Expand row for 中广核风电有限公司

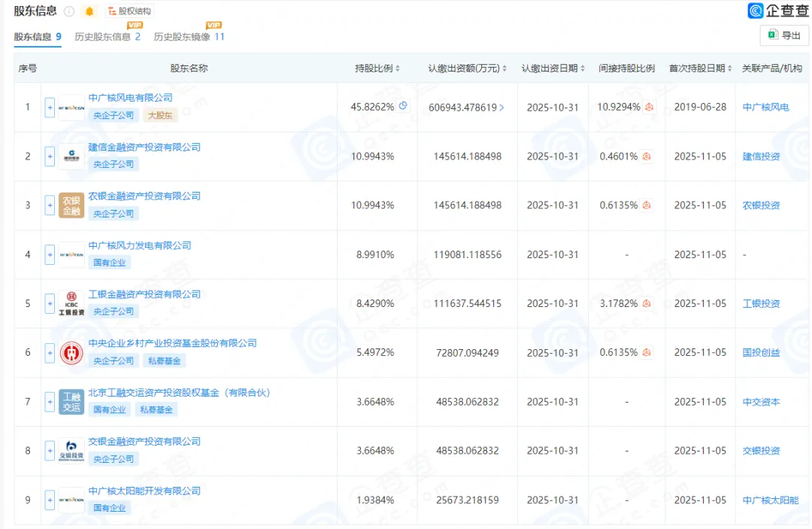coord(50,107)
